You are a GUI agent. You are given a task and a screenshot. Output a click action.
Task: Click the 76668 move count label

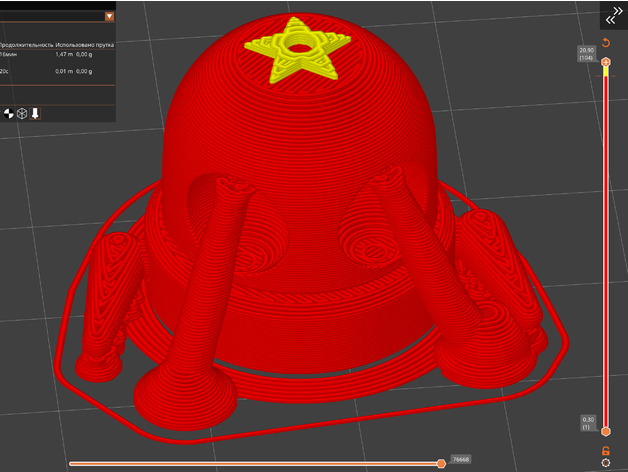461,459
